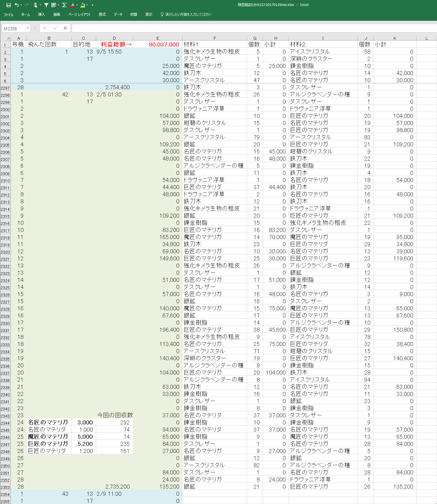Click the select all corner triangle
The height and width of the screenshot is (504, 437).
coord(8,38)
